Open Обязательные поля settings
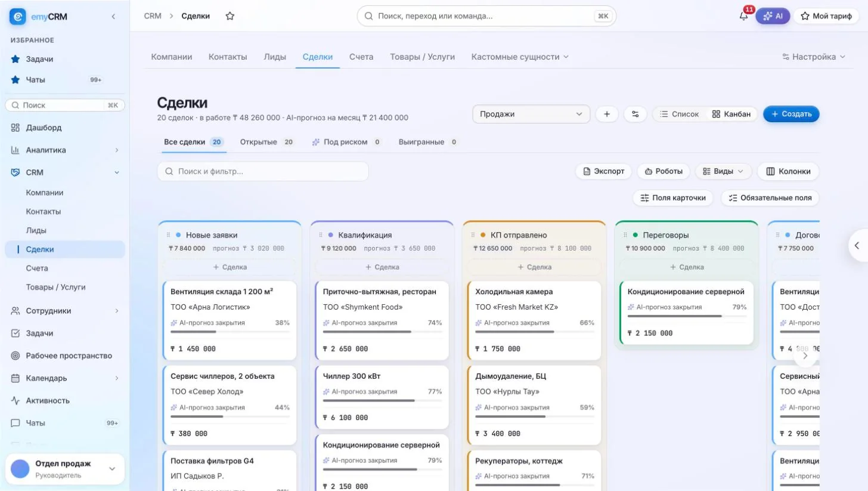 770,197
